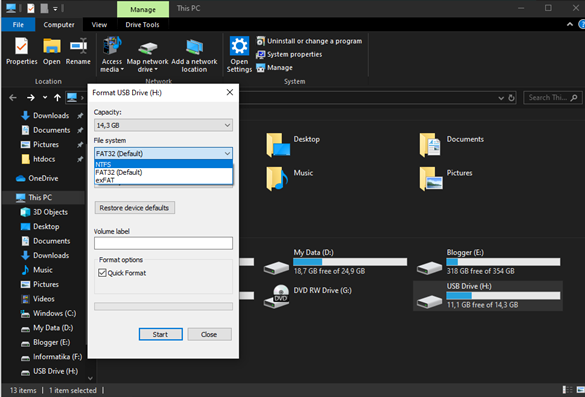Launch Open Settings gear icon

239,54
